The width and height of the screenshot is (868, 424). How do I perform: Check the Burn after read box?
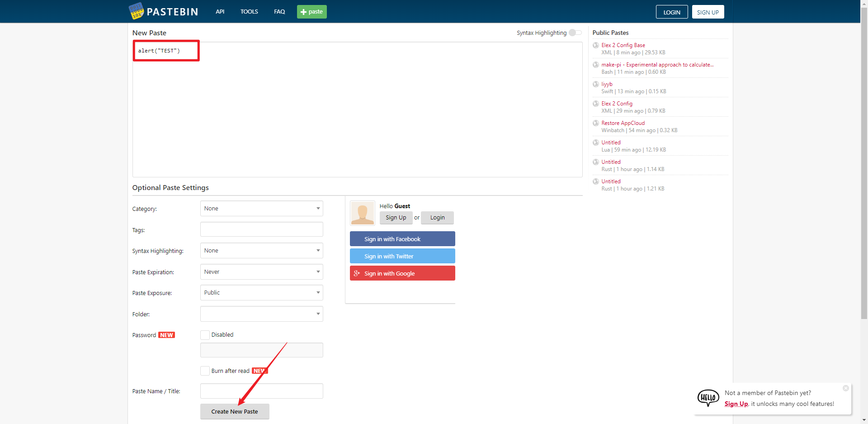(205, 371)
